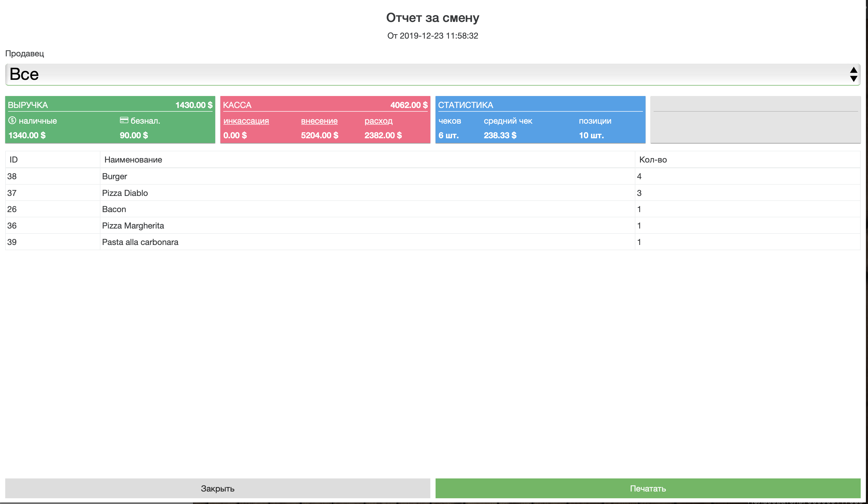Click the red КАССА total 4062.00 $
This screenshot has height=504, width=868.
coord(408,105)
